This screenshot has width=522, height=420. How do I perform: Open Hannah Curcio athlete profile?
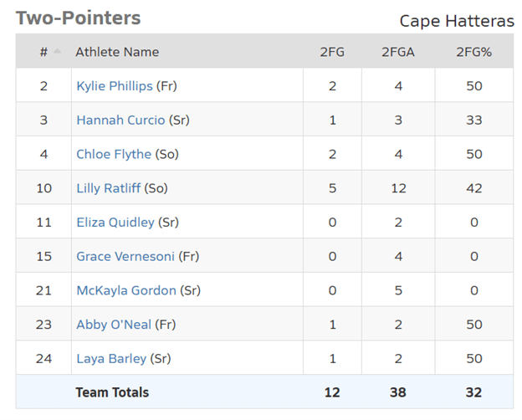(x=120, y=120)
